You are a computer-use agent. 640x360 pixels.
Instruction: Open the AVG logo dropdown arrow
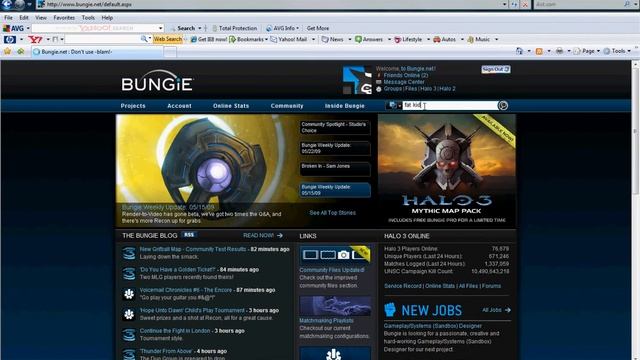[x=28, y=28]
